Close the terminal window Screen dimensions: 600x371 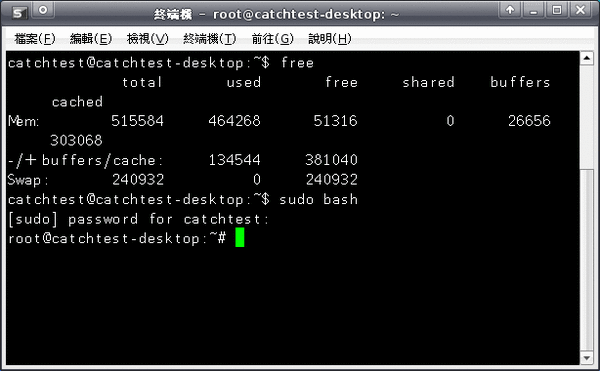pos(580,10)
